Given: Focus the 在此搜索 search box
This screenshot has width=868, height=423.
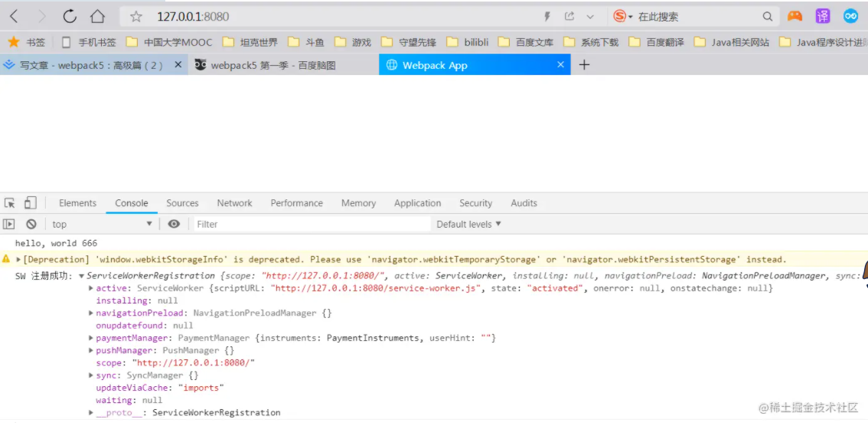Looking at the screenshot, I should tap(697, 17).
